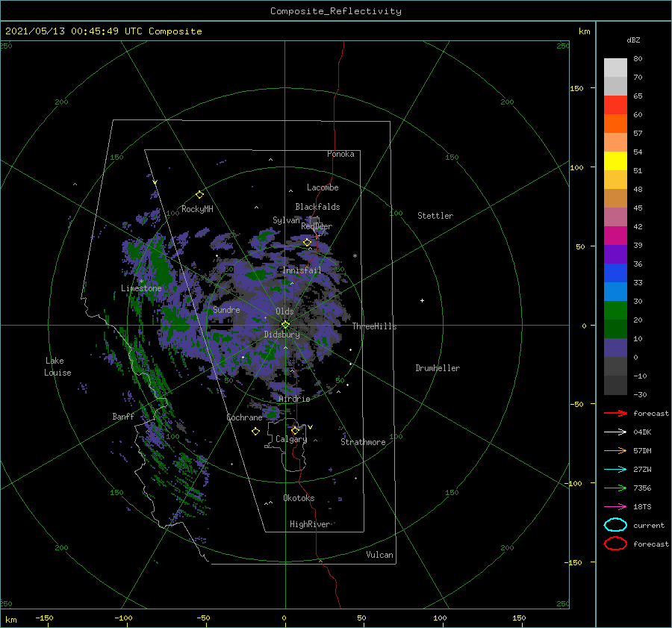Click the orange 57DM arrow icon
This screenshot has width=672, height=628.
tap(615, 450)
